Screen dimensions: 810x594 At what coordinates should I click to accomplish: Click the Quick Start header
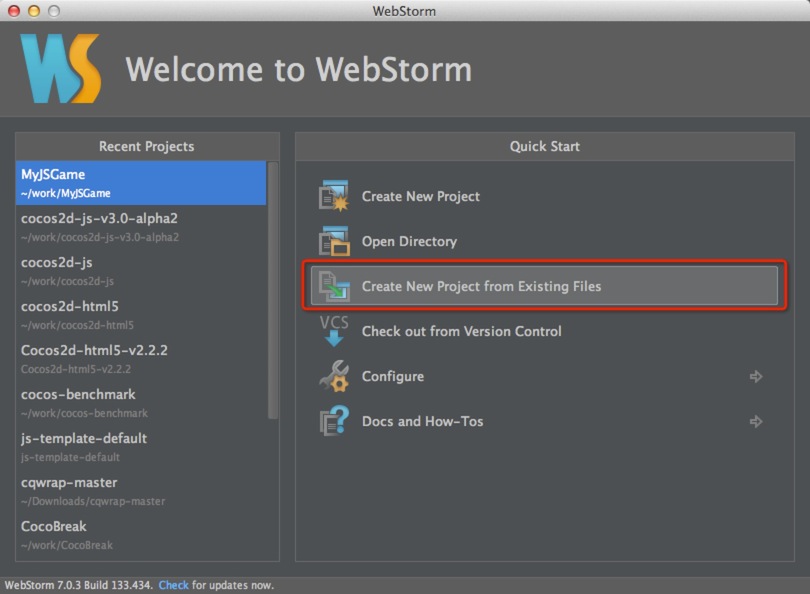tap(544, 146)
